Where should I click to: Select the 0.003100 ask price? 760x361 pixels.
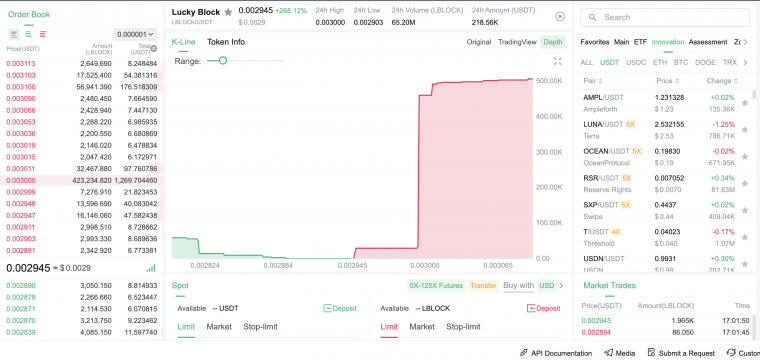21,87
